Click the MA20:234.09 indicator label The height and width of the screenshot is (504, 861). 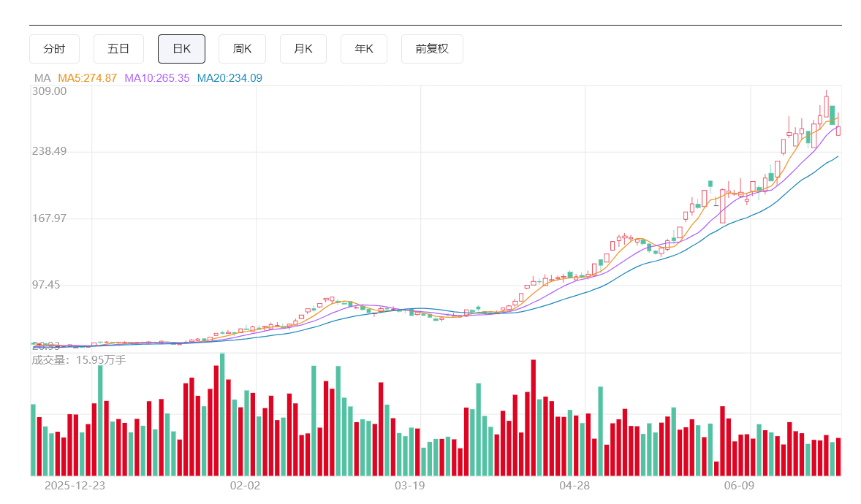[230, 78]
